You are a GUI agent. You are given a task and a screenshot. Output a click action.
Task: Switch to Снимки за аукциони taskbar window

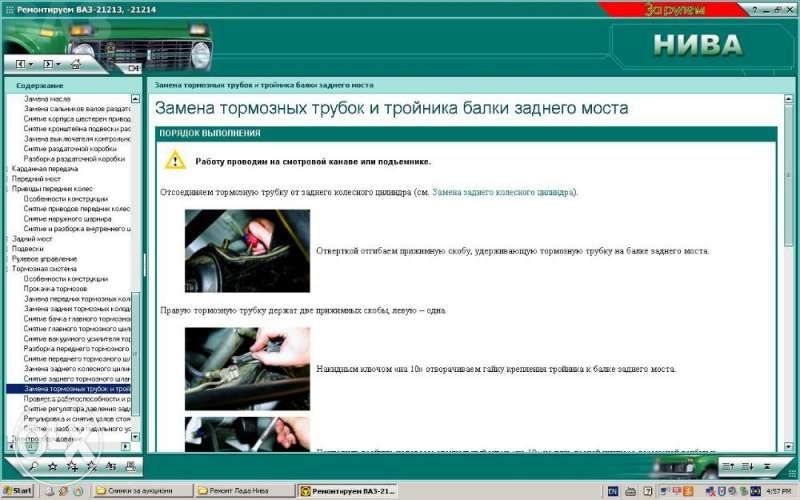pyautogui.click(x=143, y=491)
